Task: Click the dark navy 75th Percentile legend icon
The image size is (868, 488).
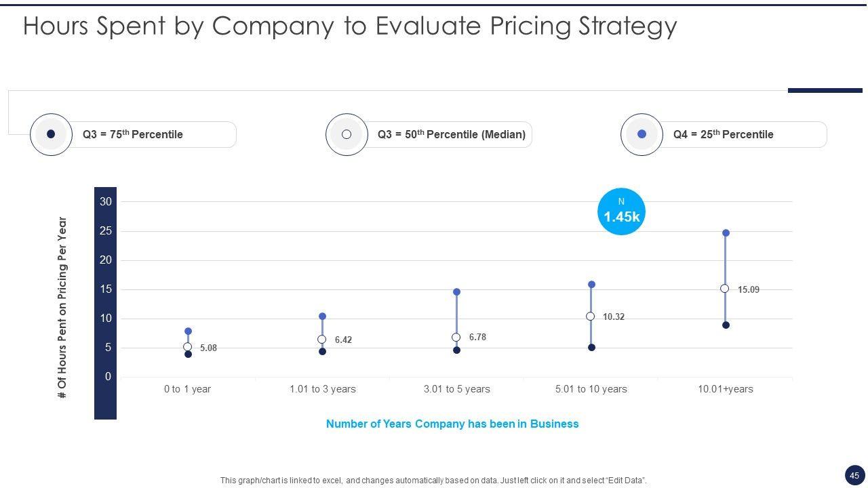Action: click(x=51, y=134)
